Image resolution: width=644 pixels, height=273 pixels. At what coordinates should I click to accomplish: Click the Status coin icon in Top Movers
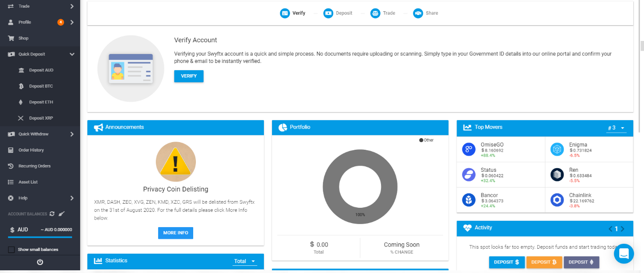(469, 175)
